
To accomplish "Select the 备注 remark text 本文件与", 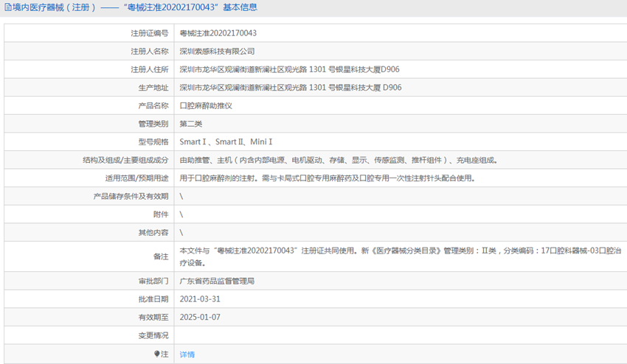I will (x=401, y=256).
